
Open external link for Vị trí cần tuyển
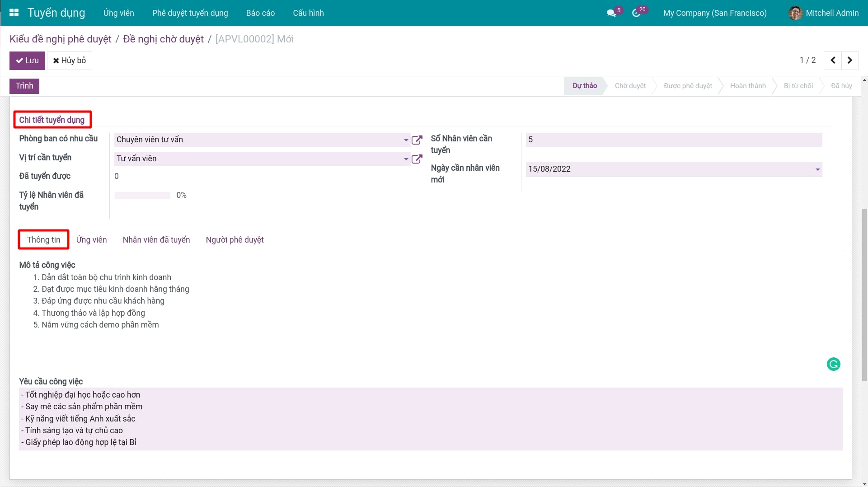point(417,159)
